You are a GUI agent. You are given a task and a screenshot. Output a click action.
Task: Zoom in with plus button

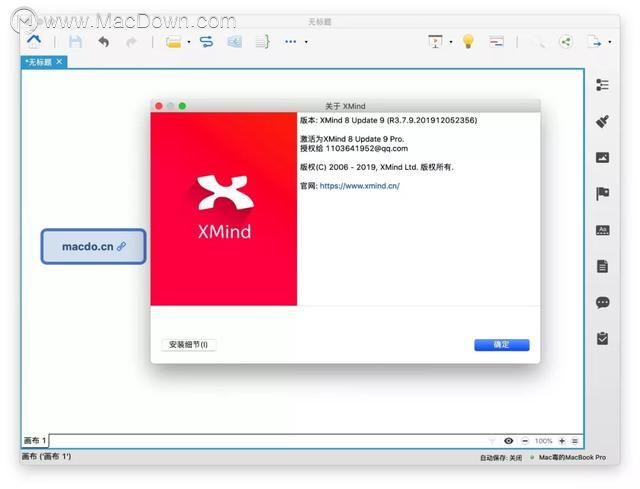click(x=562, y=441)
